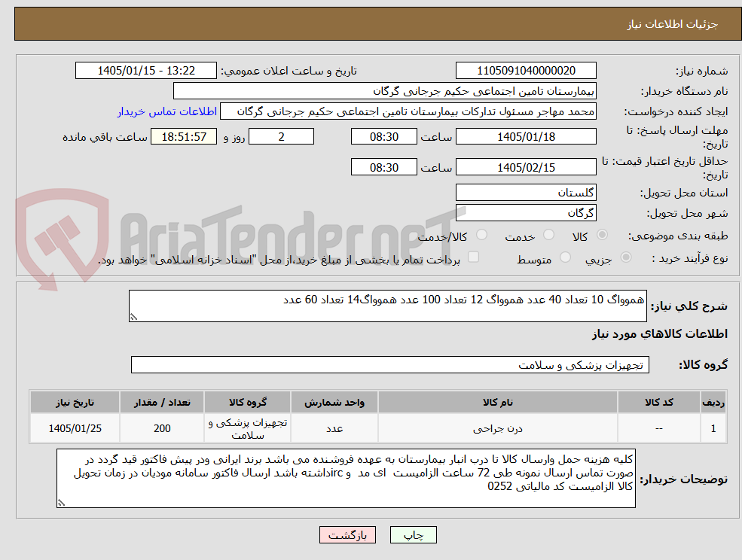Click the شرح کلی نیاز text area
The height and width of the screenshot is (560, 742).
(x=387, y=306)
